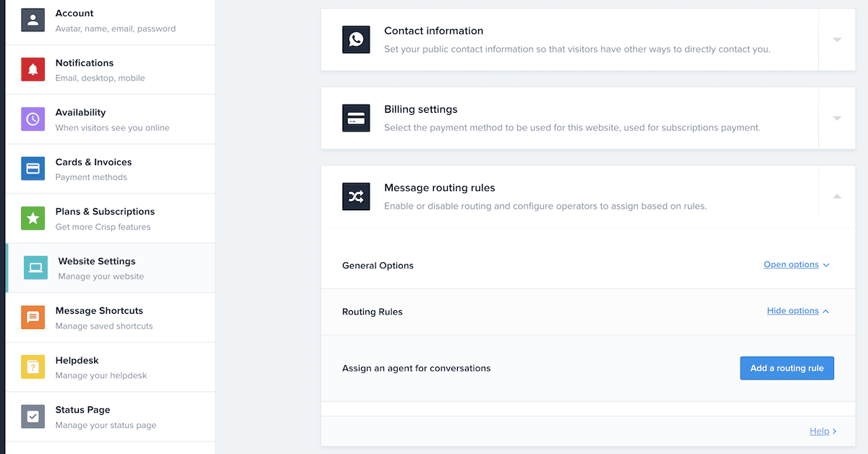
Task: Go to the Helpdesk section
Action: 110,367
